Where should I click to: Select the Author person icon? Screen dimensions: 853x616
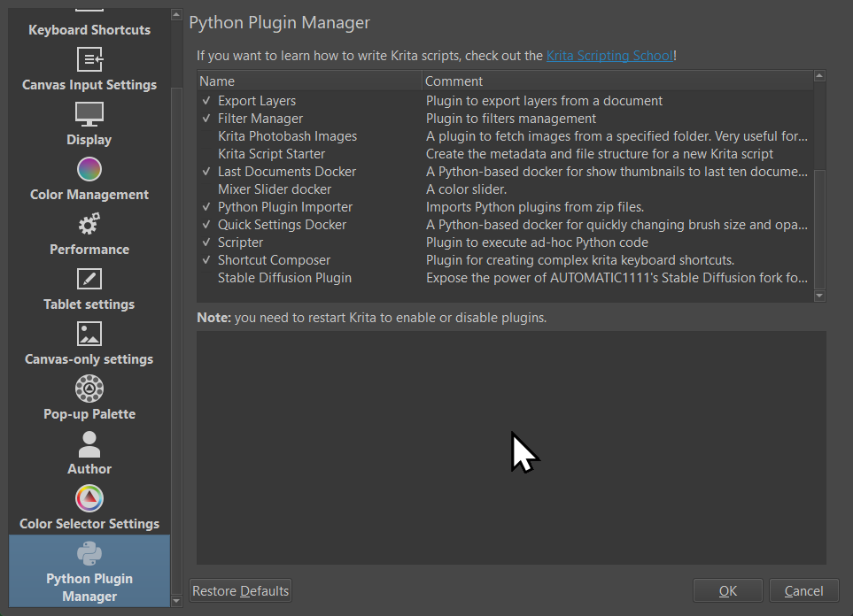coord(89,443)
